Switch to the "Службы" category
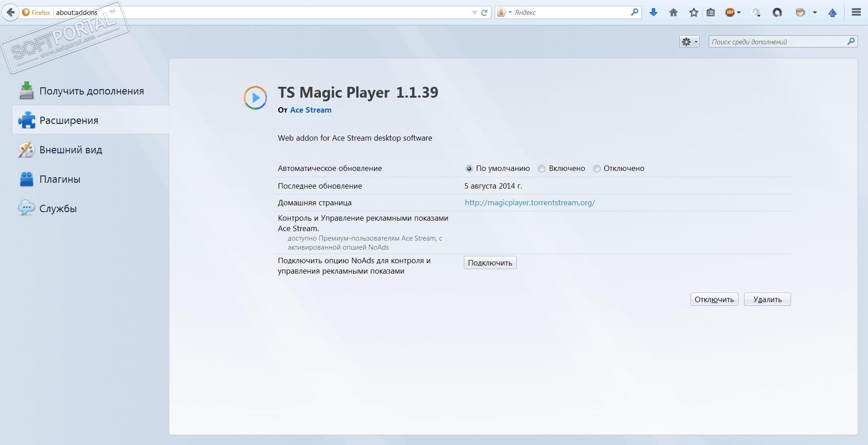 [91, 208]
